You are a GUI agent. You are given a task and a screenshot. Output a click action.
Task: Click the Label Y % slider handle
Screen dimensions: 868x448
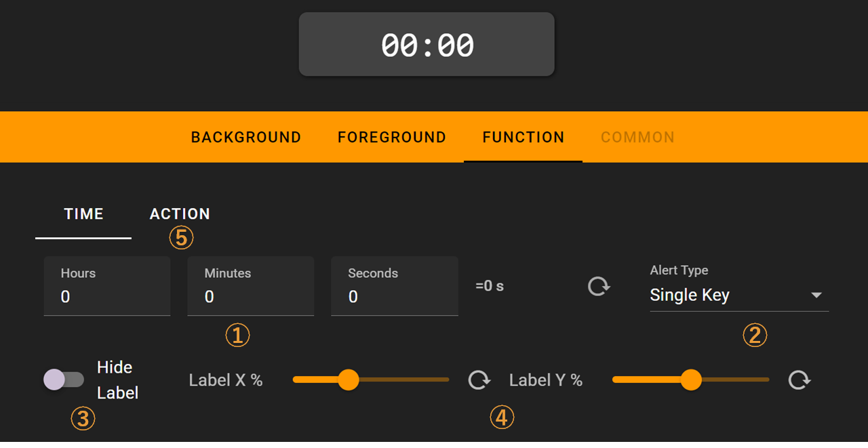(x=691, y=380)
